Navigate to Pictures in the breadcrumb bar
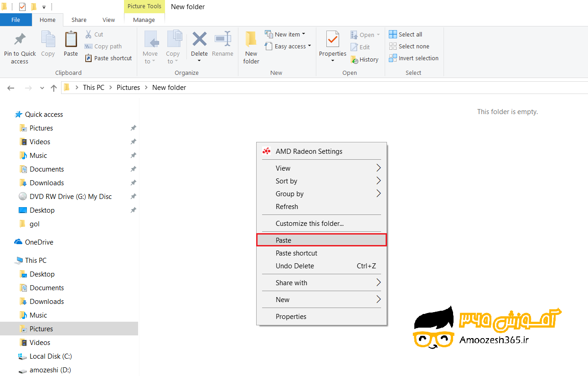 (x=128, y=87)
